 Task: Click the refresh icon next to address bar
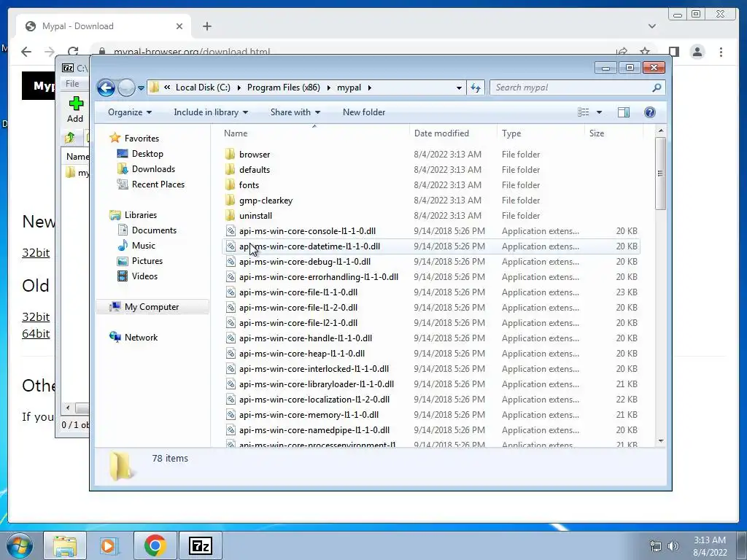476,87
